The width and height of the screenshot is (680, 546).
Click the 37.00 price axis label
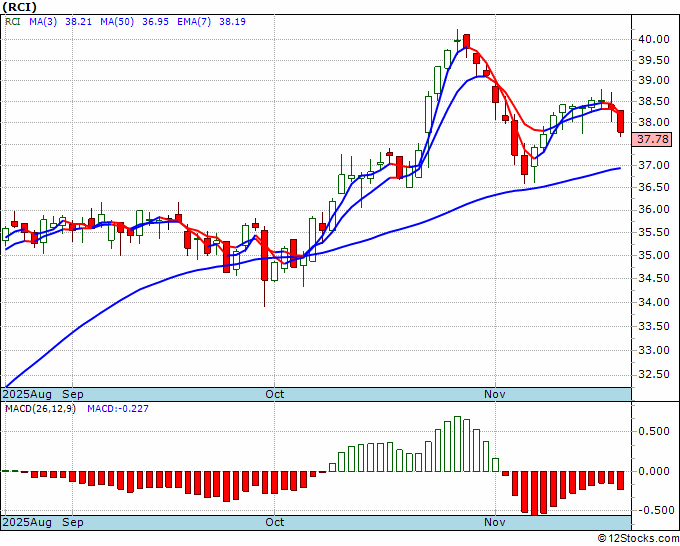pyautogui.click(x=654, y=165)
